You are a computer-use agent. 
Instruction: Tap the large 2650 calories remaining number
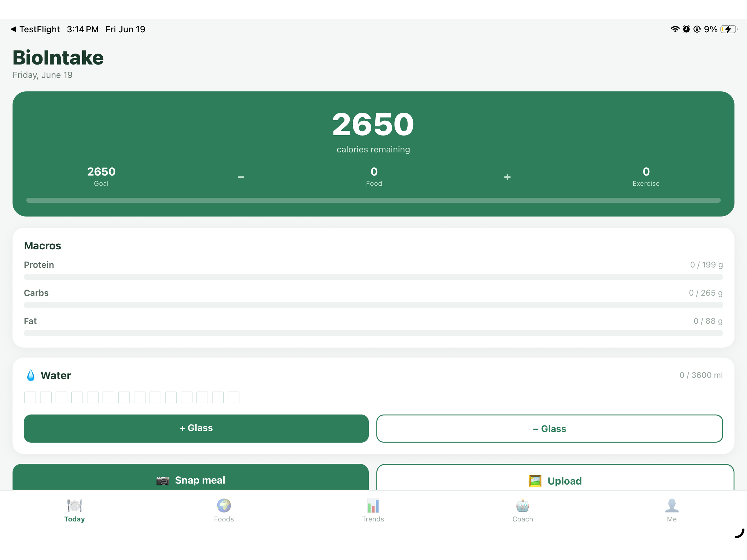373,124
